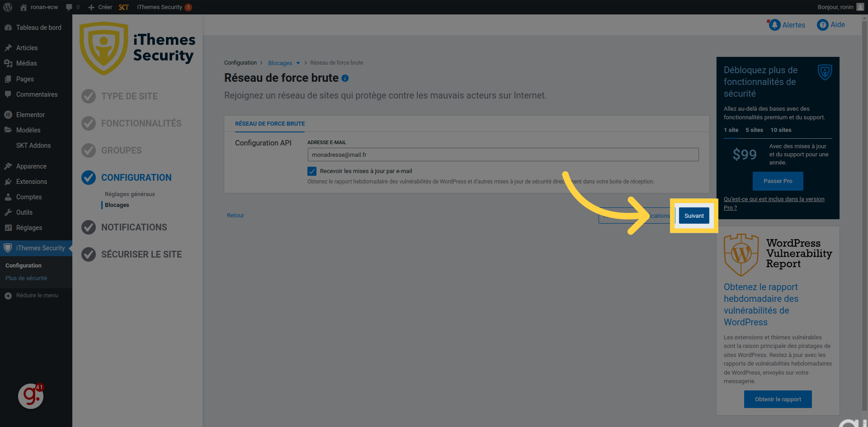
Task: Open link Qu'est-ce qui est inclus dans Pro
Action: (774, 203)
